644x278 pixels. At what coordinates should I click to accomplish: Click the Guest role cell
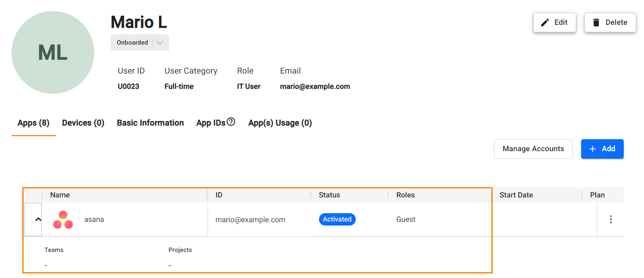(x=406, y=219)
